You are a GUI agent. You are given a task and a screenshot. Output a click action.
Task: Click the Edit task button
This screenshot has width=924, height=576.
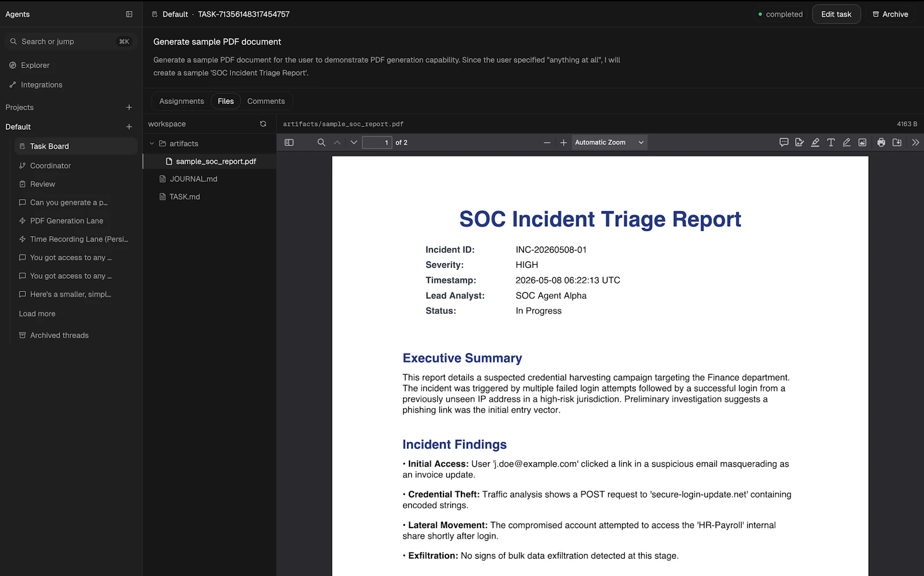pos(836,14)
